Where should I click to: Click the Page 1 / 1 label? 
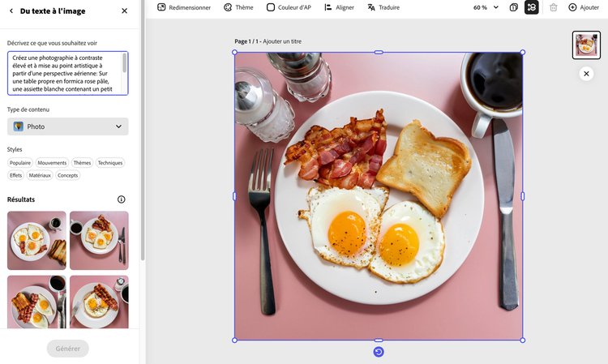[x=246, y=41]
